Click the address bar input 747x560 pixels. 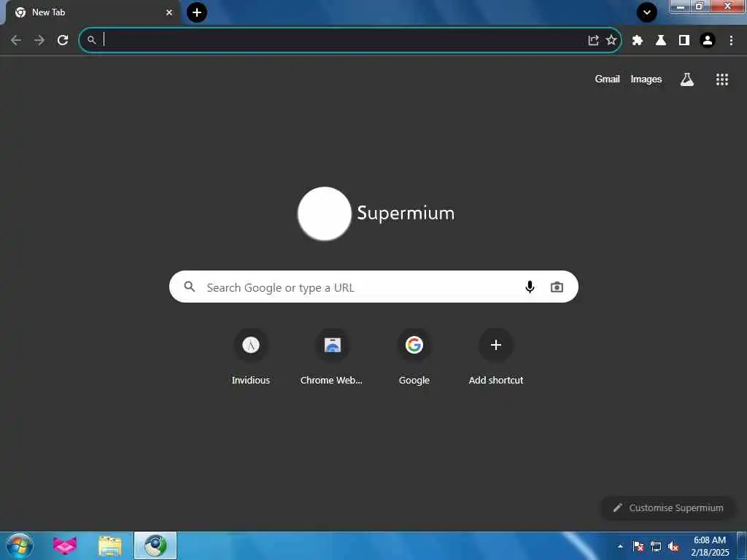(343, 40)
